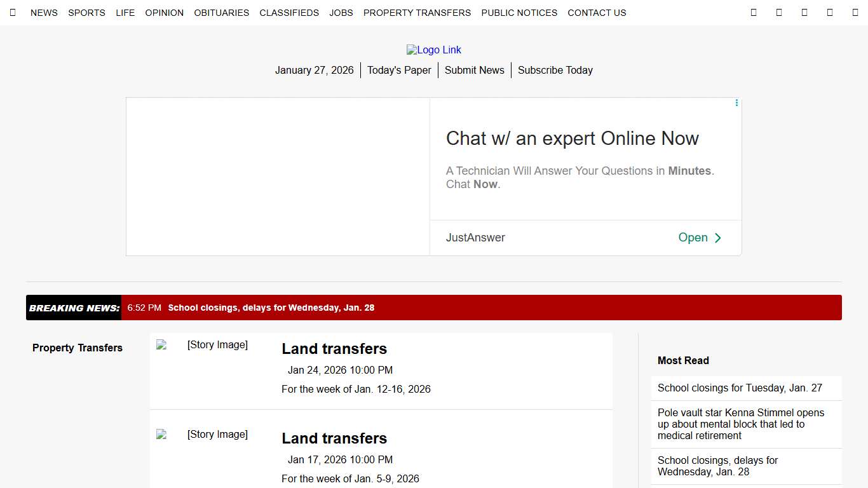The height and width of the screenshot is (488, 868).
Task: Click the Open button in JustAnswer ad
Action: [700, 238]
